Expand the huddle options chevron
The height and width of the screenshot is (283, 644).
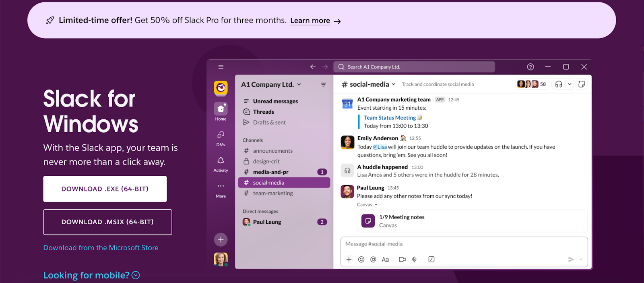(570, 84)
